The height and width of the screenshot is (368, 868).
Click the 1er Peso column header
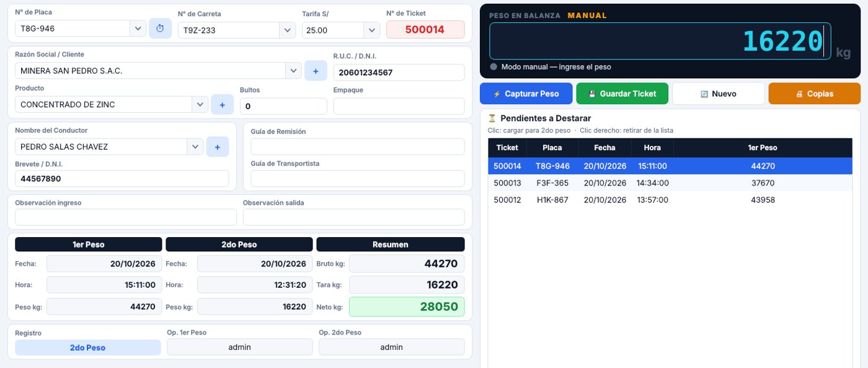(x=763, y=148)
